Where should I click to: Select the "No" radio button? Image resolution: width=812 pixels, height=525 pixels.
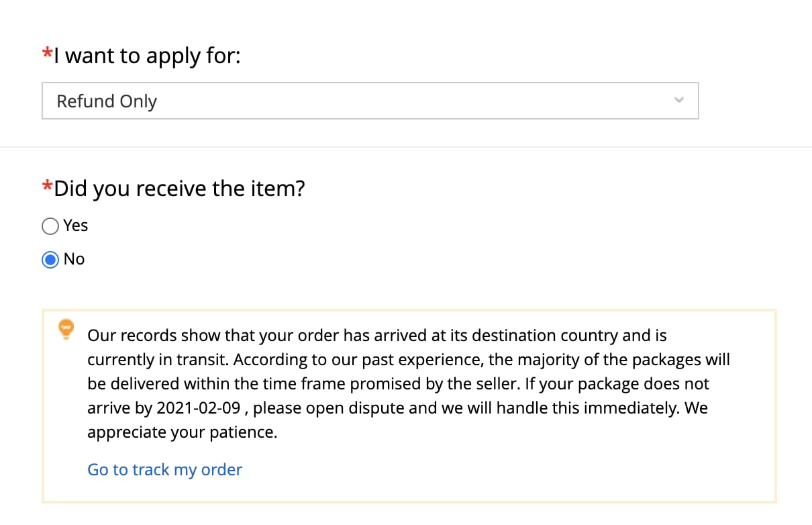[50, 260]
